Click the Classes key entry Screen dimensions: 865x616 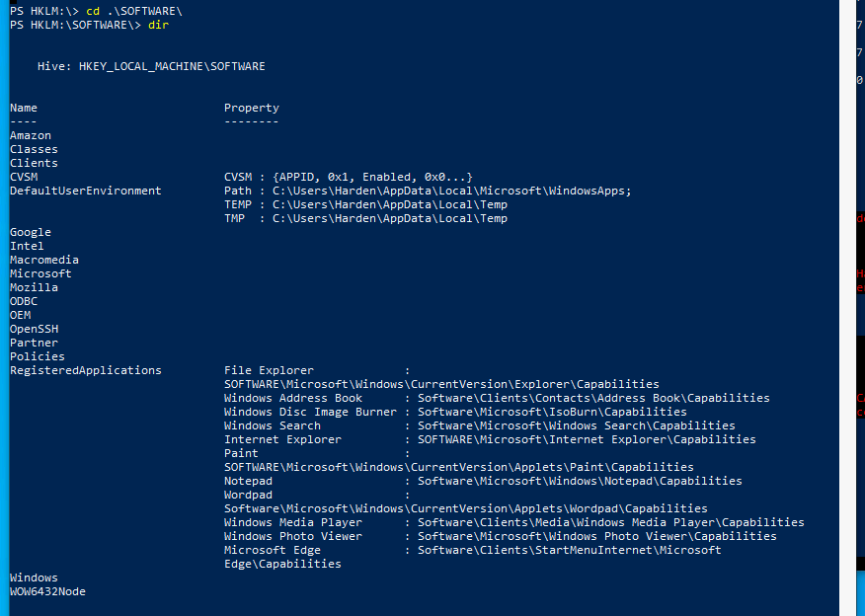point(34,149)
